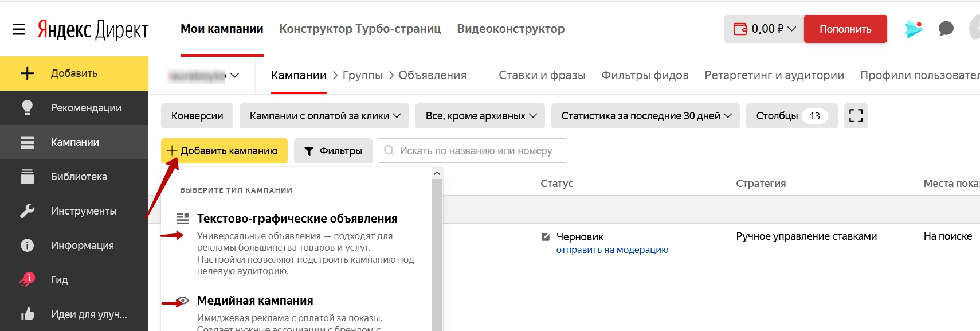Open Кампании с оплатой за клики dropdown
Viewport: 980px width, 331px height.
[324, 116]
